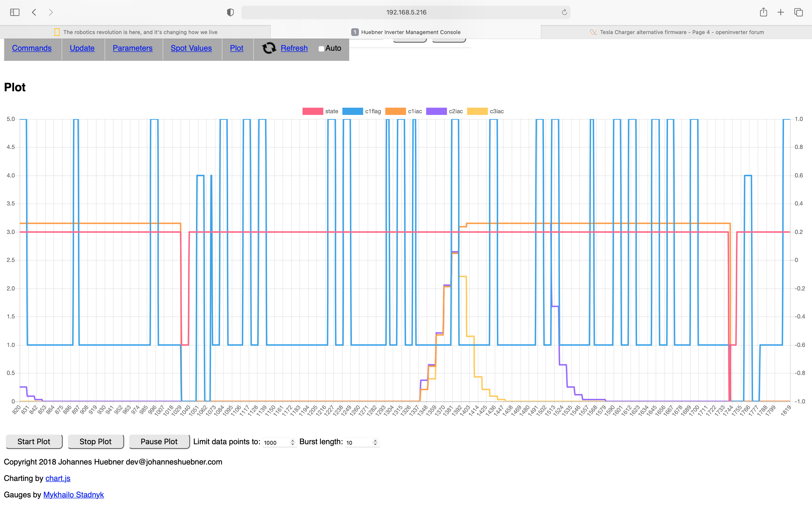
Task: Click the Limit data points input field
Action: [x=276, y=443]
